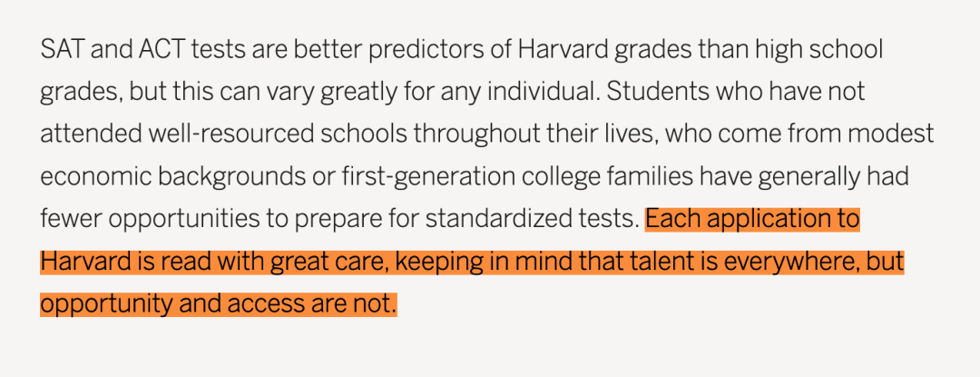Click the word "economic" starting the fourth line

coord(95,177)
